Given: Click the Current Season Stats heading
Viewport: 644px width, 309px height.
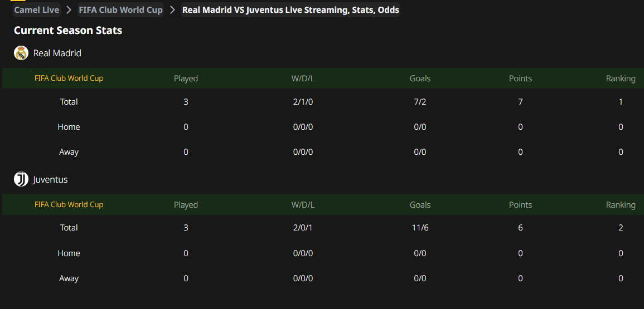Looking at the screenshot, I should tap(68, 31).
